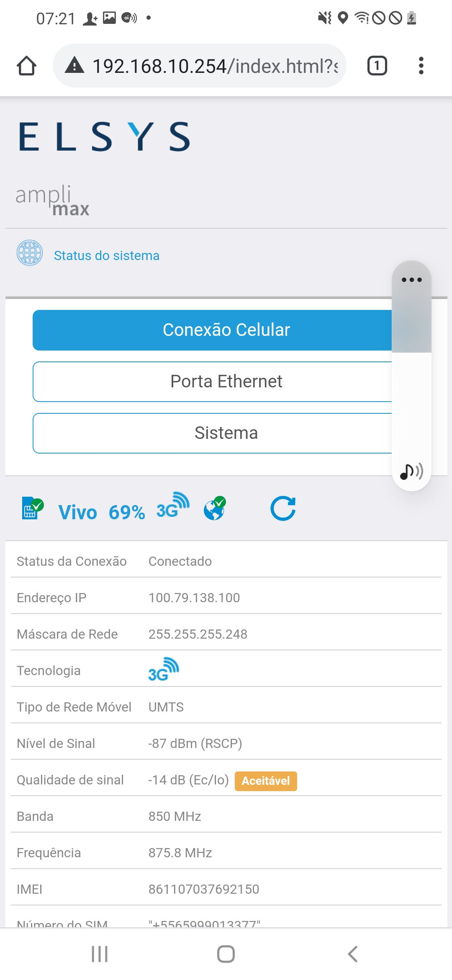This screenshot has width=452, height=980.
Task: Click the Status do sistema link
Action: point(107,255)
